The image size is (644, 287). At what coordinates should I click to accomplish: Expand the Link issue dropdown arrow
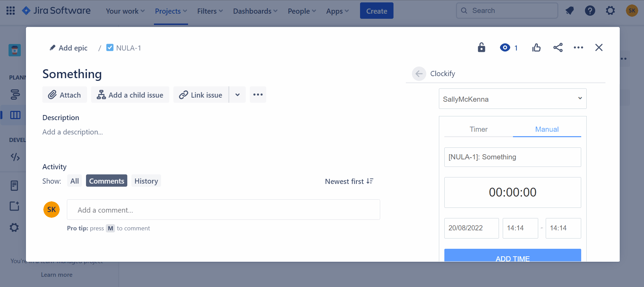(x=238, y=95)
